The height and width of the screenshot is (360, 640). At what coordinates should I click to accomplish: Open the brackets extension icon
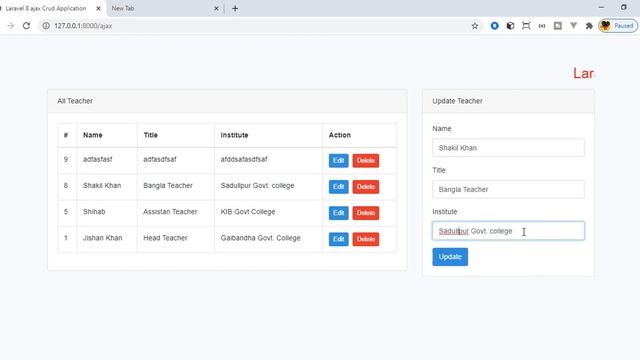pos(542,26)
